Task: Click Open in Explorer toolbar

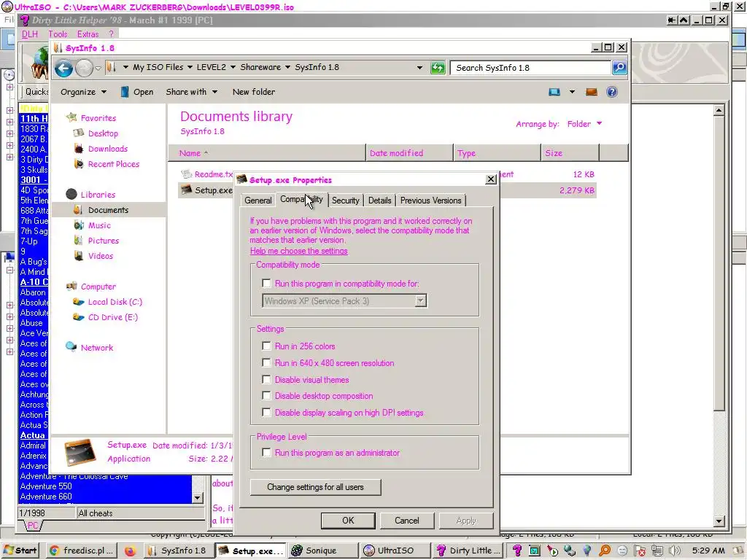Action: (137, 92)
